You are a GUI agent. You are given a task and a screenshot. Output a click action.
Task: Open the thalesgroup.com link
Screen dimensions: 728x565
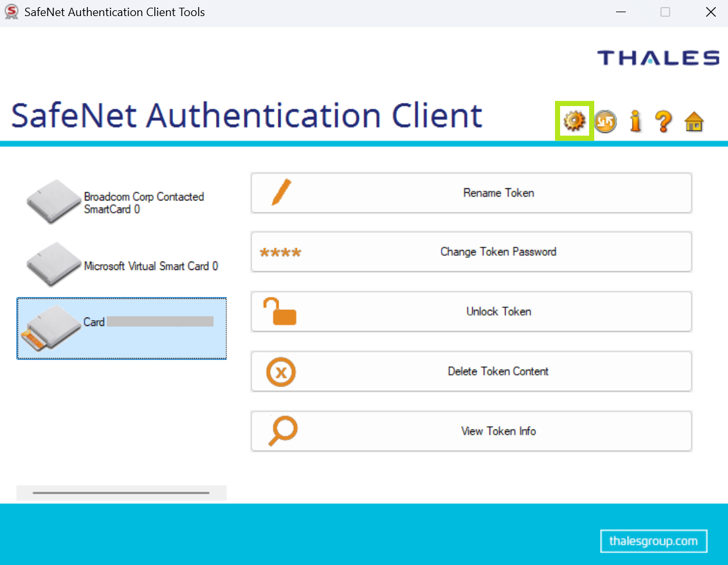pyautogui.click(x=653, y=541)
